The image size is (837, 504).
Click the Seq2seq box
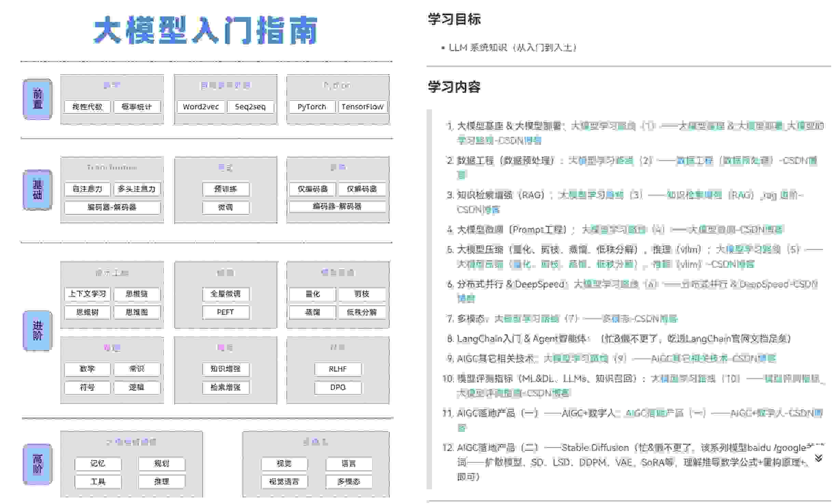pos(250,107)
